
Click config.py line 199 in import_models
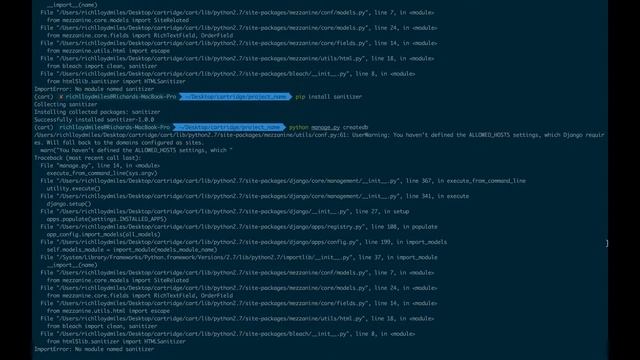pos(244,242)
